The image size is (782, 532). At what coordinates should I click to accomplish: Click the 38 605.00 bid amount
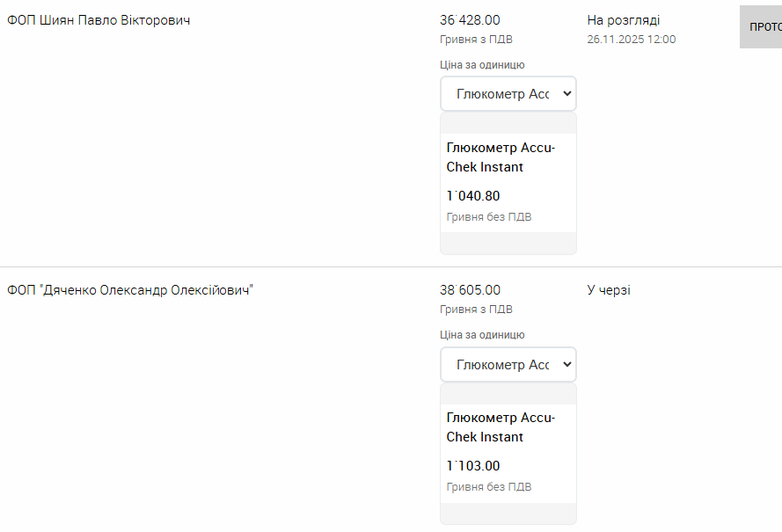470,290
